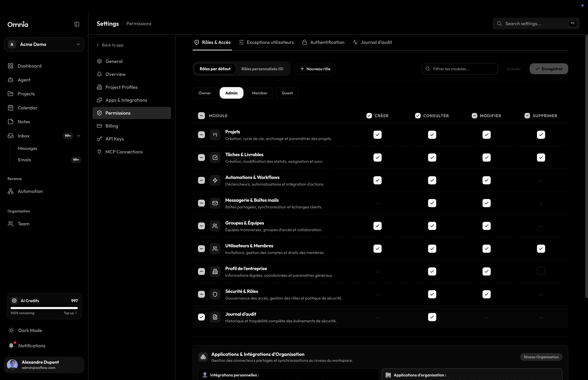Open Apps & Integrations settings
Viewport: 588px width, 380px height.
pos(132,100)
